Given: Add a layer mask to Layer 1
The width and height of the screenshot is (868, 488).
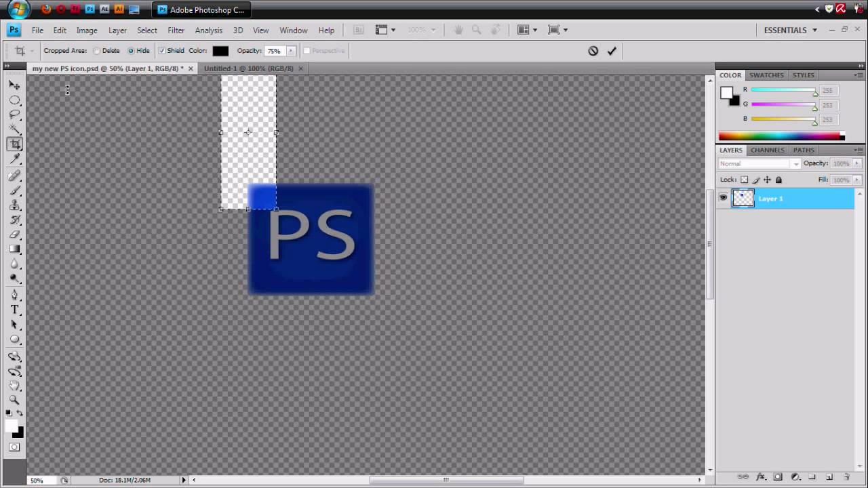Looking at the screenshot, I should (x=777, y=476).
